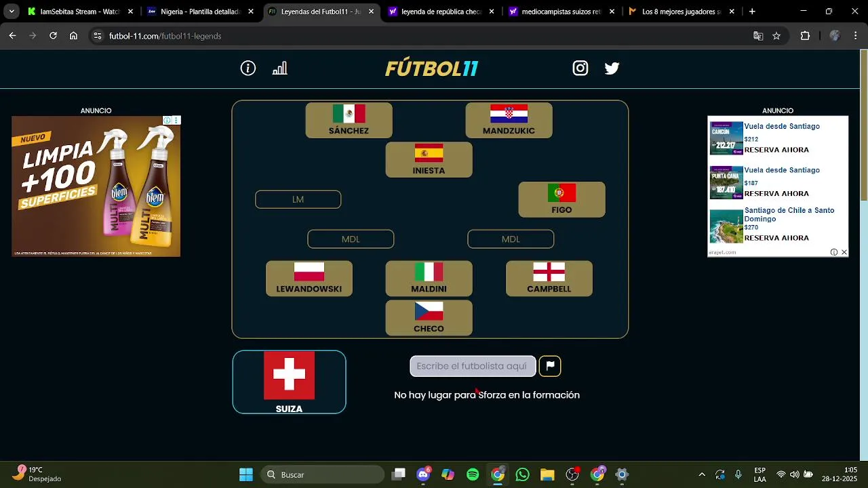Select the MDL slot above Lewandowski
Viewport: 868px width, 488px height.
pyautogui.click(x=351, y=239)
